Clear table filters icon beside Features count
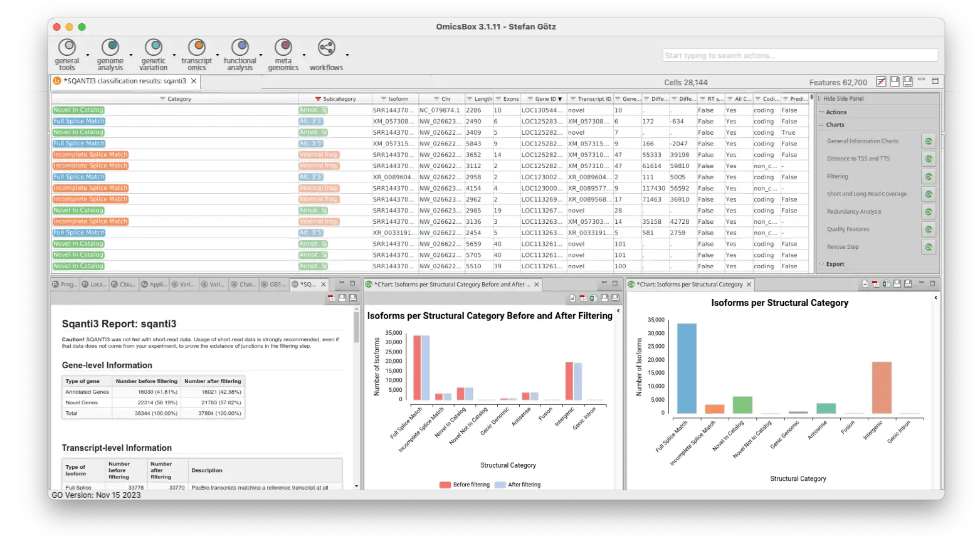 881,81
